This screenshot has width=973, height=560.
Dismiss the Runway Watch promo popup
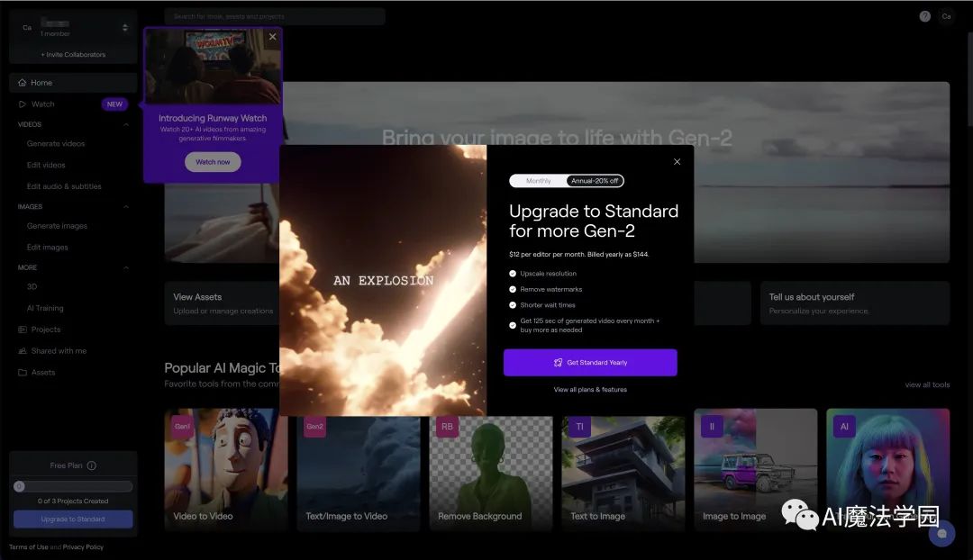coord(272,37)
